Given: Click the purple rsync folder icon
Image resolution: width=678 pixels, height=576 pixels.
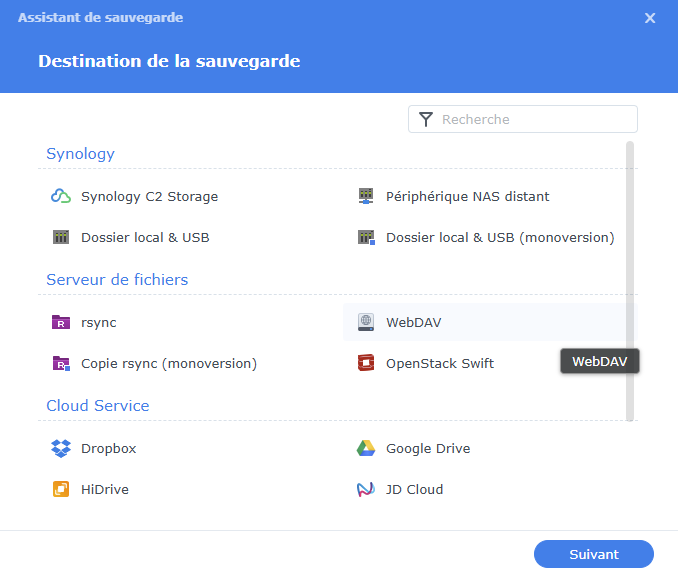Looking at the screenshot, I should click(x=61, y=322).
